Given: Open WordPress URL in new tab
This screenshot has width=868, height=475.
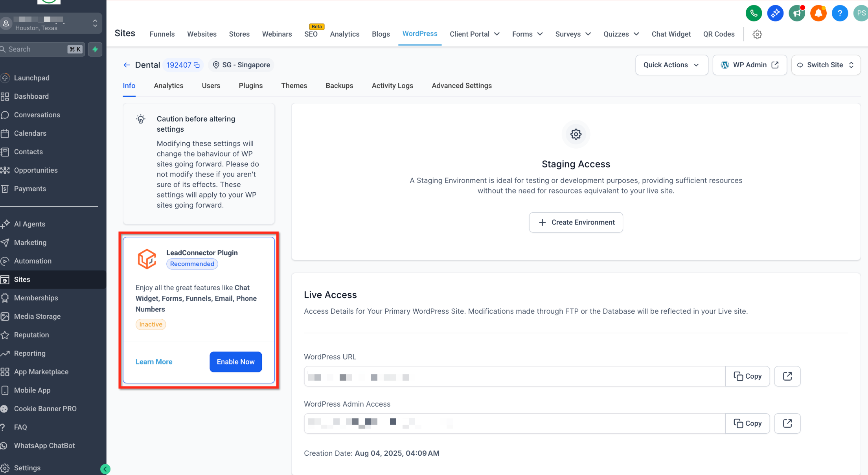Looking at the screenshot, I should click(787, 376).
